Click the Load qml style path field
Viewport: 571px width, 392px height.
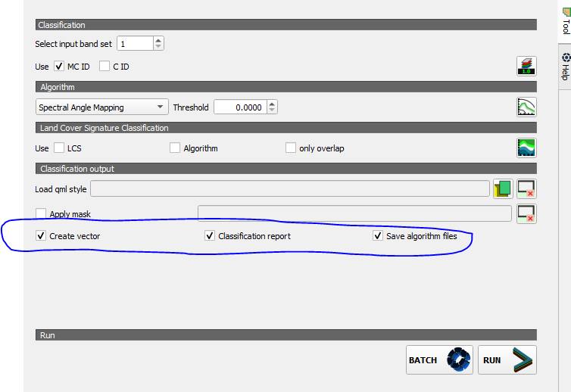290,189
